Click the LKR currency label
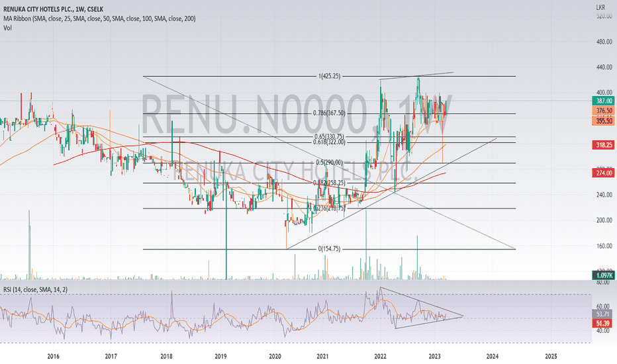 coord(600,7)
